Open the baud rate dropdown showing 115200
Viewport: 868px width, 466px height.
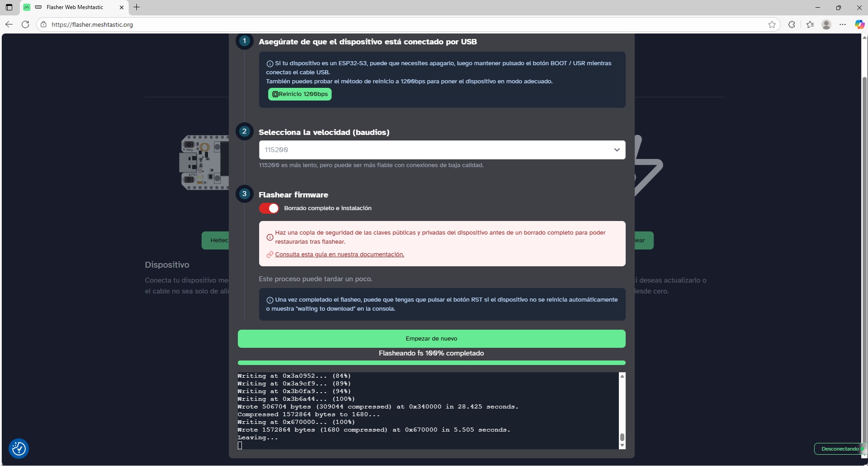point(442,150)
